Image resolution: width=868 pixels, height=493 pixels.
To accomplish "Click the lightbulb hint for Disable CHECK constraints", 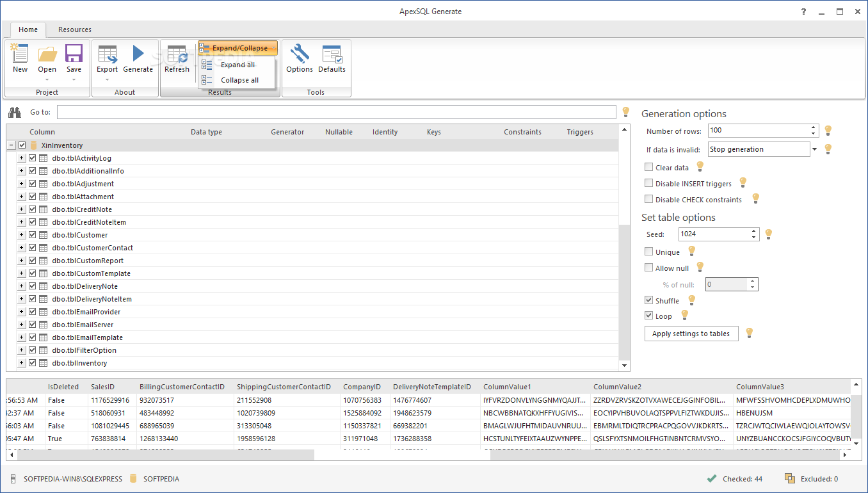I will (x=755, y=198).
